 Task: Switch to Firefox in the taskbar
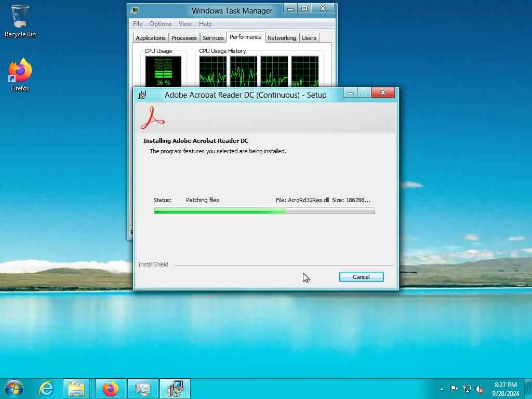point(111,389)
